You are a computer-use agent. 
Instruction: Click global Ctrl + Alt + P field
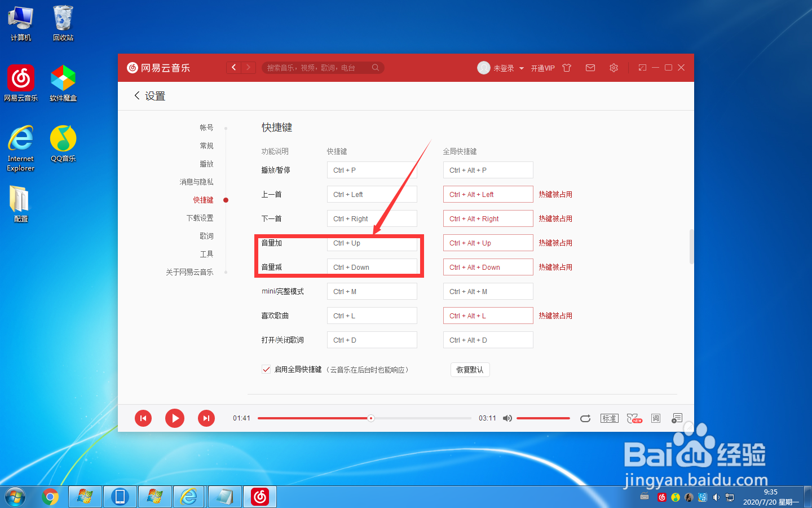[488, 170]
